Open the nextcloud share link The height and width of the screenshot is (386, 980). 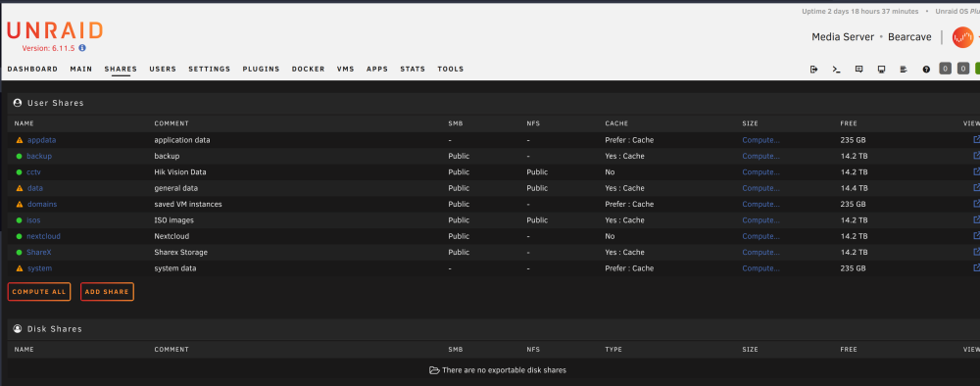click(x=43, y=236)
